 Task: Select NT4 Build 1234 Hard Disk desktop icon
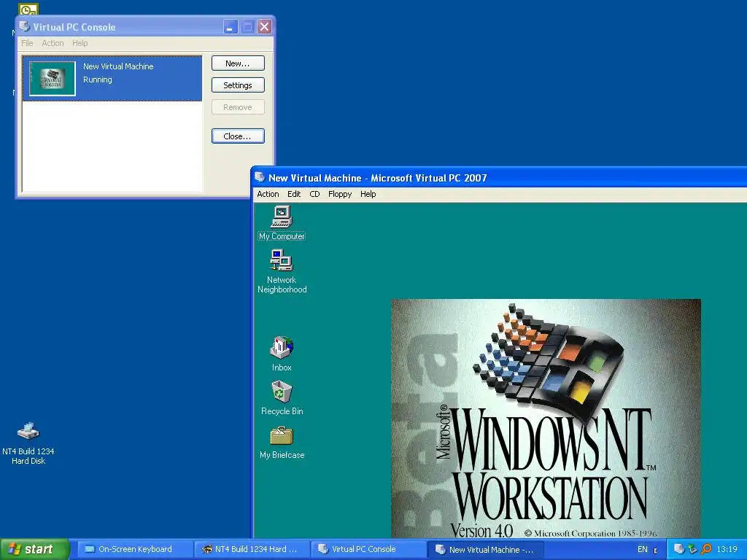[28, 443]
